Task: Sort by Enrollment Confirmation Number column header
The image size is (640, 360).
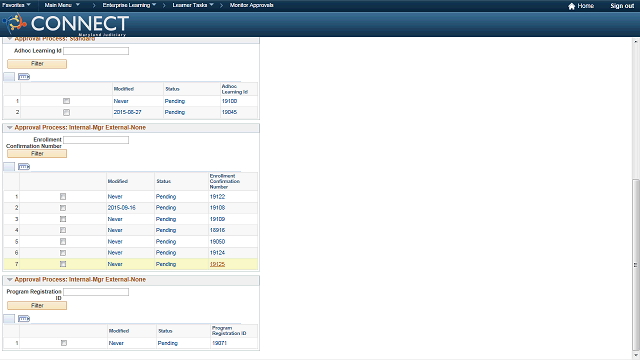Action: [225, 181]
